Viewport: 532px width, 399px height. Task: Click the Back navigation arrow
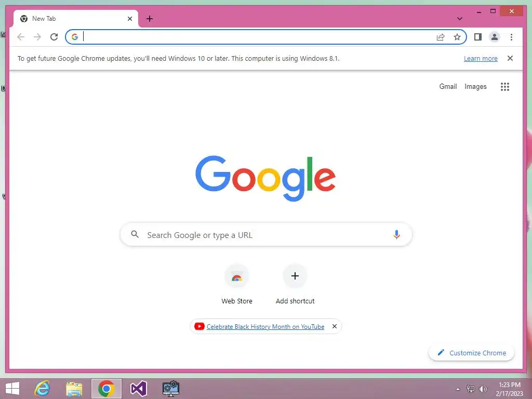[21, 37]
